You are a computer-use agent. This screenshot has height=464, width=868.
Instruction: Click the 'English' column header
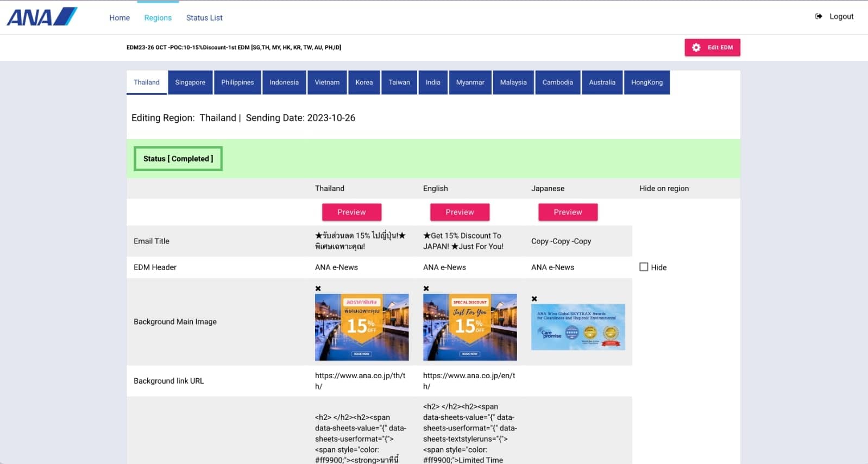436,189
